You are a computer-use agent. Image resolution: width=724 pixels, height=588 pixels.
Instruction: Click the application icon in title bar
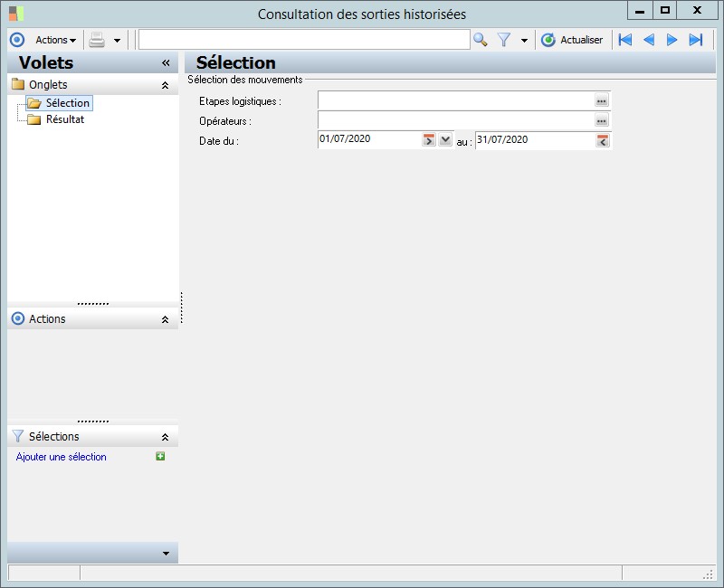pyautogui.click(x=15, y=14)
